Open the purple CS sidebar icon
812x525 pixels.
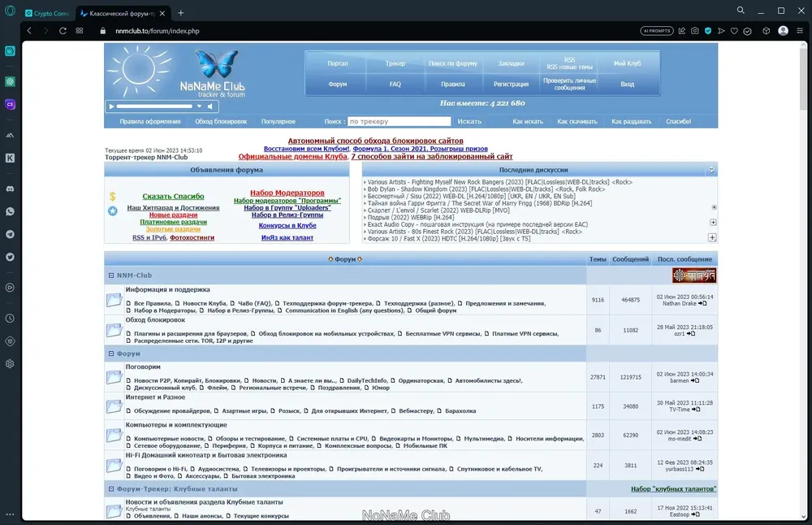point(10,104)
